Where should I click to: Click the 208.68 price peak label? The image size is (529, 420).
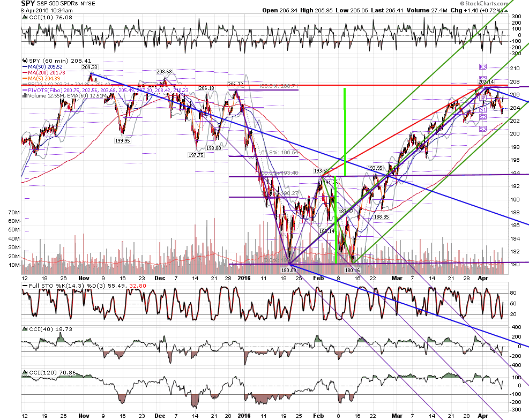click(x=165, y=72)
